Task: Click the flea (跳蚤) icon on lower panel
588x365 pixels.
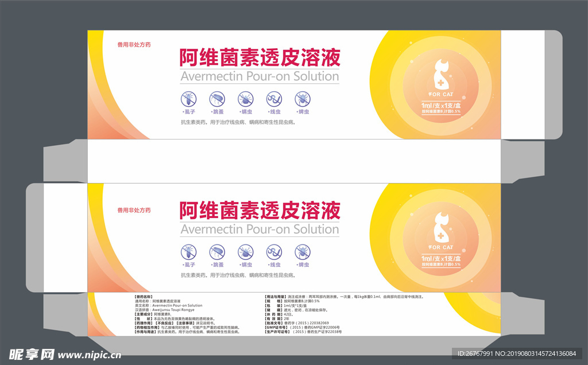Action: click(216, 252)
